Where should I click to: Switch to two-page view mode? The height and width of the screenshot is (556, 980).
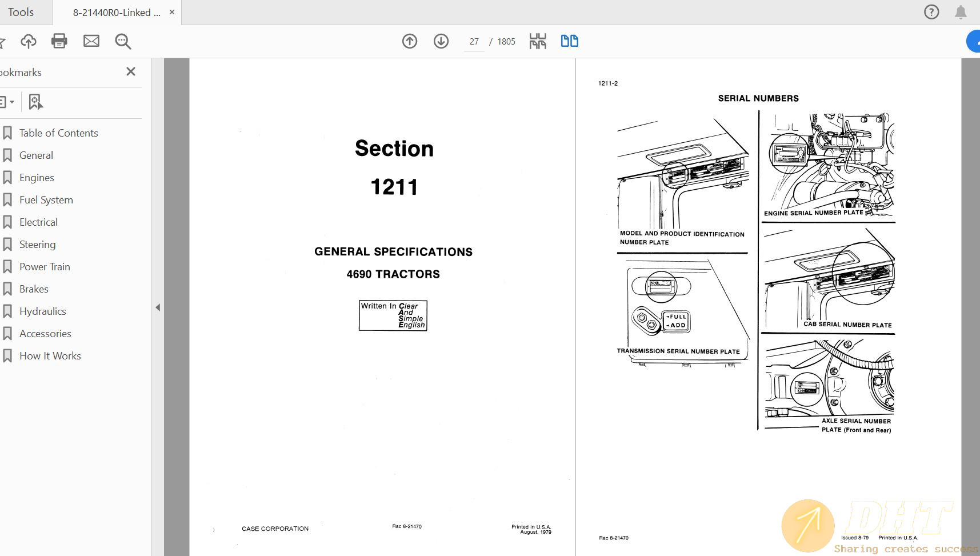coord(569,41)
